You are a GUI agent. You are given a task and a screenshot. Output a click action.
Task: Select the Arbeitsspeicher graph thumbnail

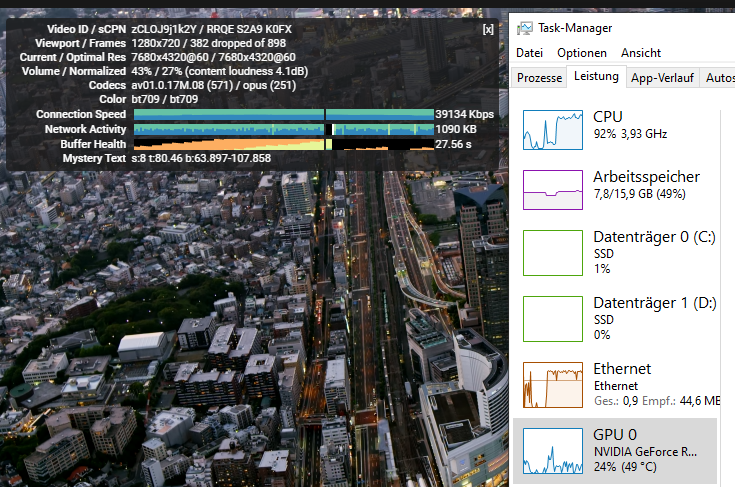tap(553, 190)
